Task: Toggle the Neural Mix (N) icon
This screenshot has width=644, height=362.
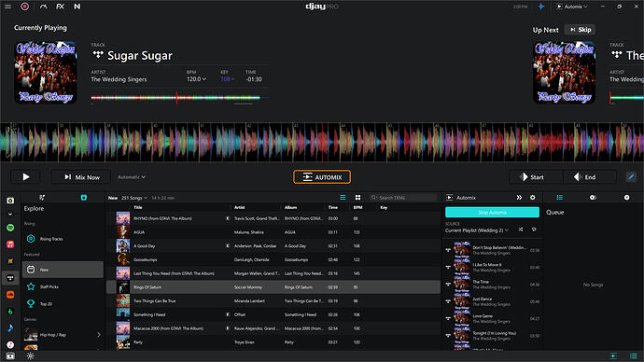Action: point(77,7)
